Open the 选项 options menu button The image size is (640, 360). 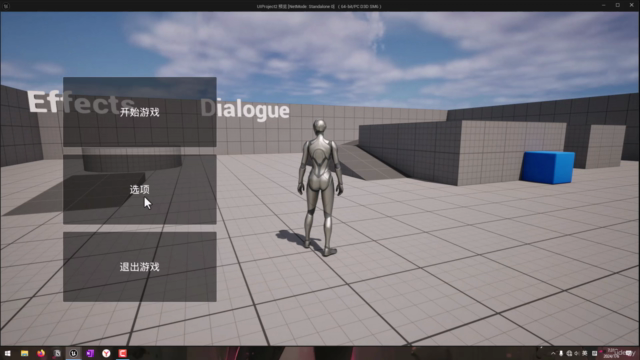click(x=140, y=189)
